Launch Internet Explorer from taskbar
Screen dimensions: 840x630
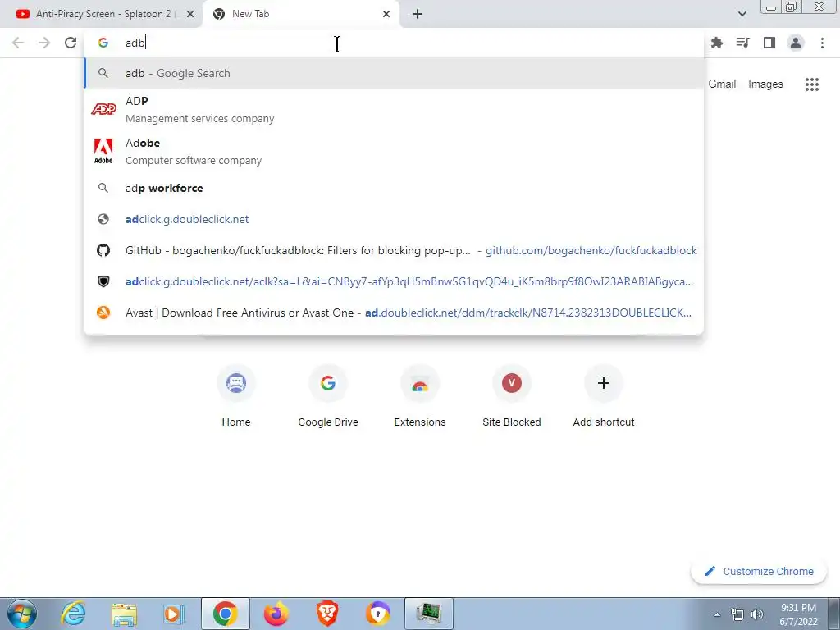[73, 614]
